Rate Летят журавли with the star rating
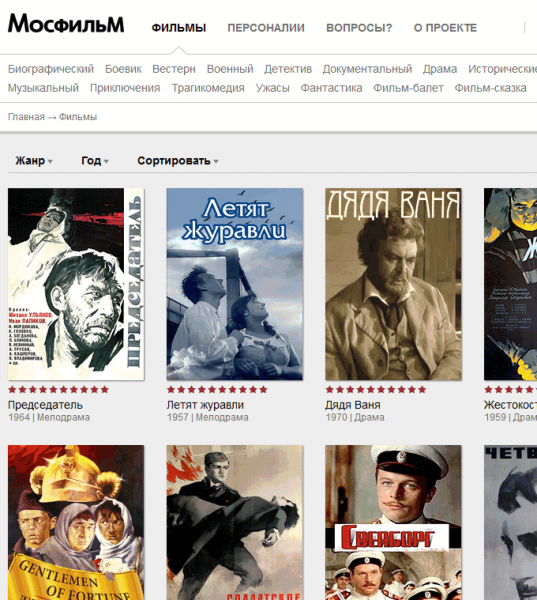The height and width of the screenshot is (600, 537). 217,390
